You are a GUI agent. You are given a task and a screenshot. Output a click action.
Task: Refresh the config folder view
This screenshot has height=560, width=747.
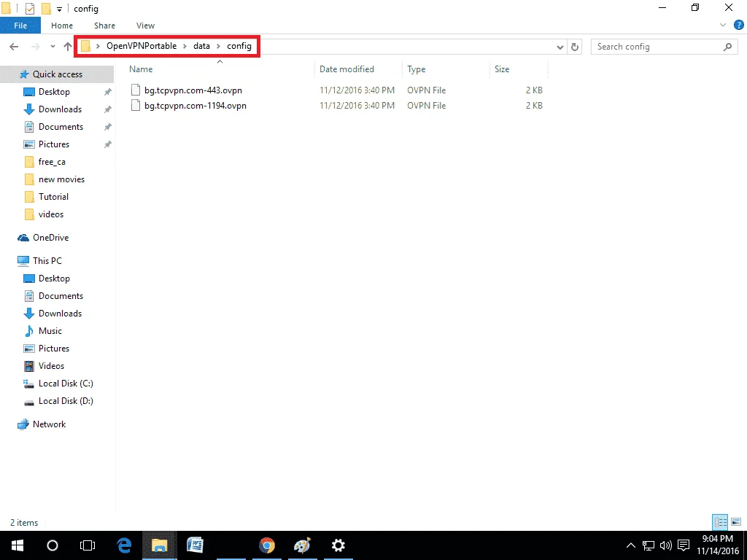pyautogui.click(x=575, y=47)
